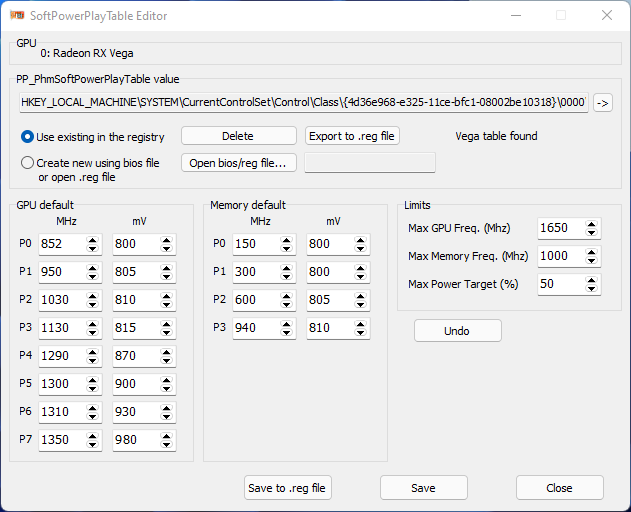
Task: Click GPU P4 MHz spinner arrows
Action: 93,356
